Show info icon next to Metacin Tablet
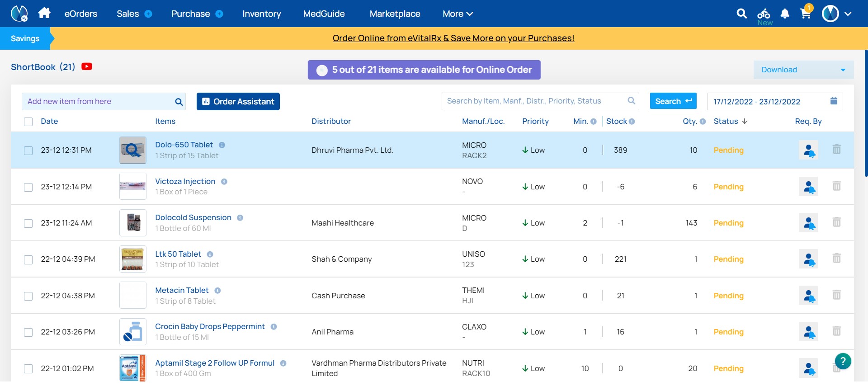Viewport: 868px width, 386px height. pos(217,291)
